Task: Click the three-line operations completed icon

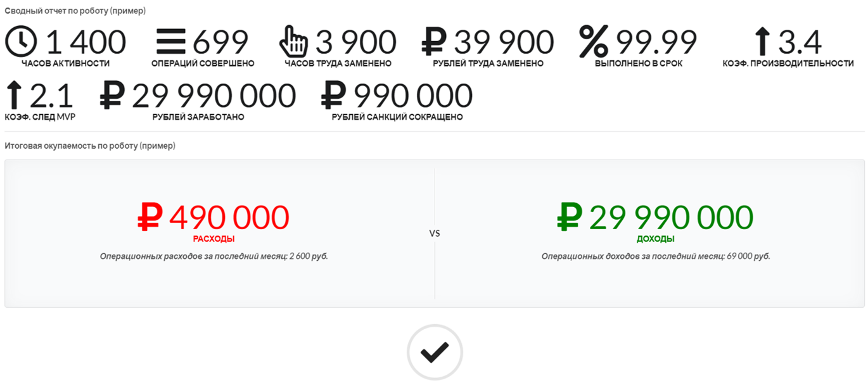Action: tap(171, 42)
